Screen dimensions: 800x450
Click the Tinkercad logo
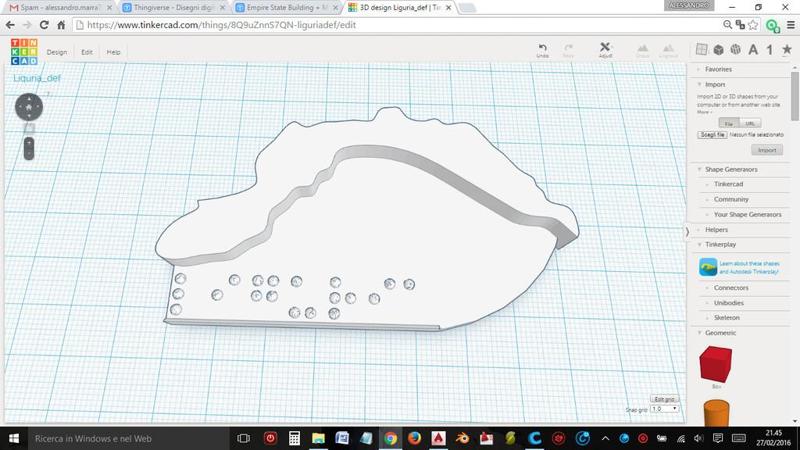[x=24, y=52]
